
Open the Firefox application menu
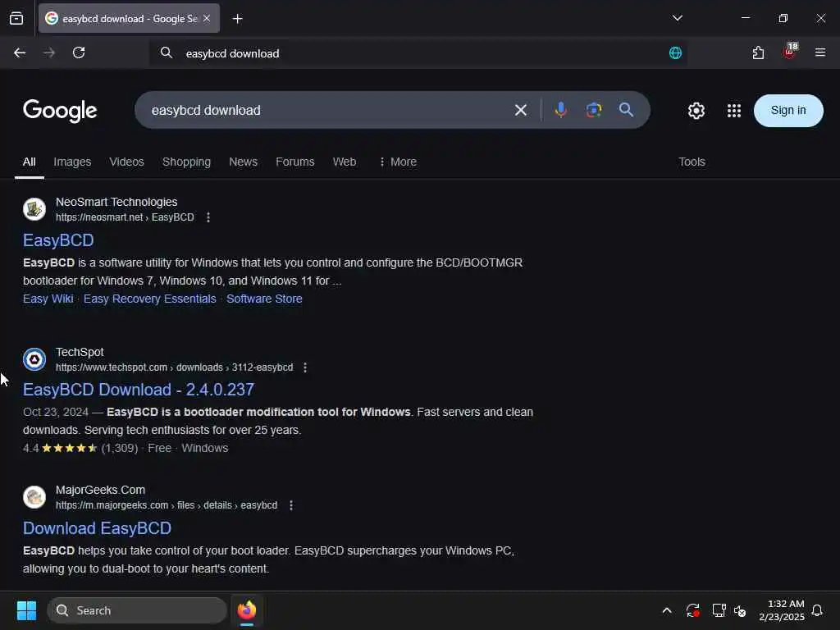click(819, 52)
